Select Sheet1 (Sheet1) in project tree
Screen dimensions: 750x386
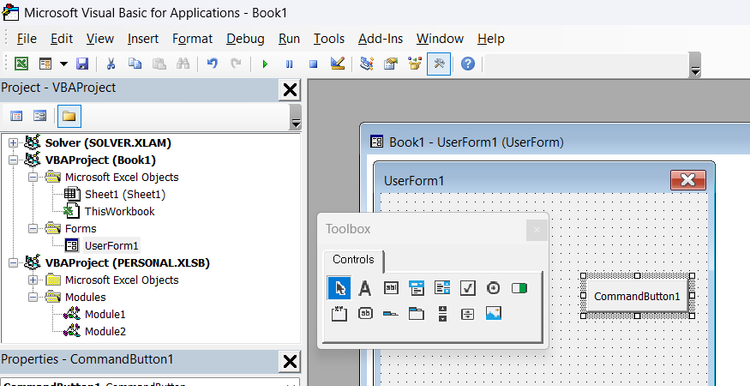tap(125, 195)
